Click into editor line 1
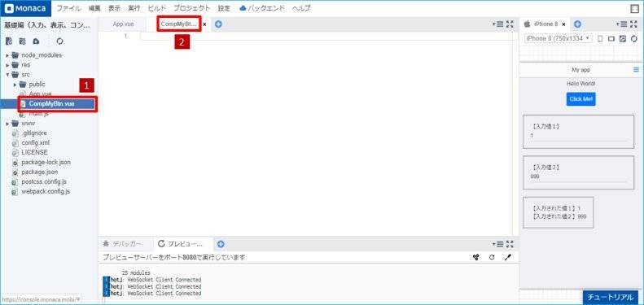This screenshot has height=305, width=644. coord(326,36)
